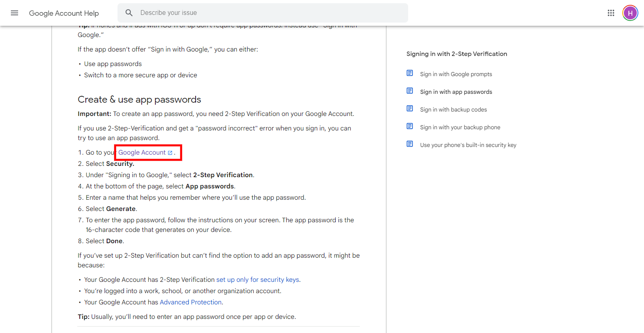Open Sign in with your backup phone article
The width and height of the screenshot is (644, 333).
tap(460, 127)
